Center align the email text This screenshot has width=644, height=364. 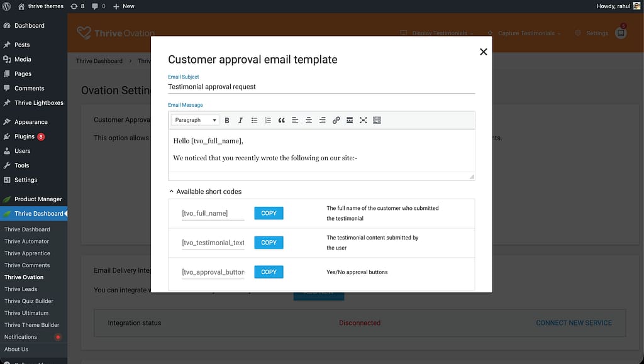pyautogui.click(x=309, y=120)
